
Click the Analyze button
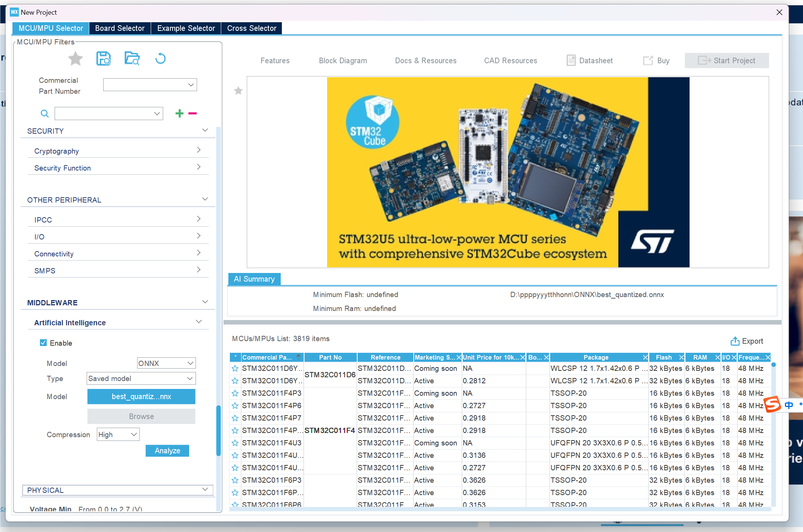coord(167,451)
